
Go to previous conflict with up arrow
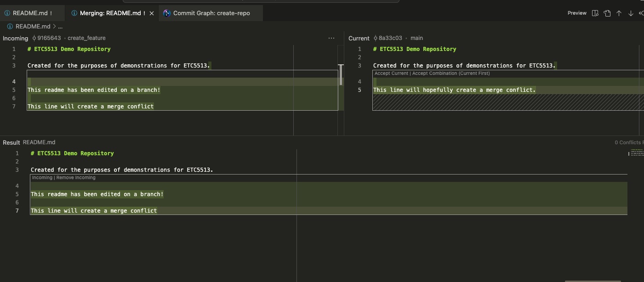tap(619, 13)
